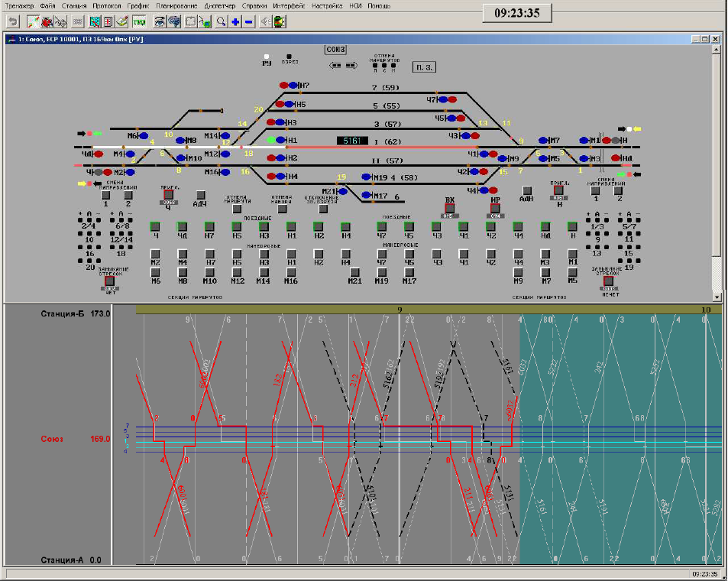Open the Станция menu
The height and width of the screenshot is (581, 728).
coord(74,5)
